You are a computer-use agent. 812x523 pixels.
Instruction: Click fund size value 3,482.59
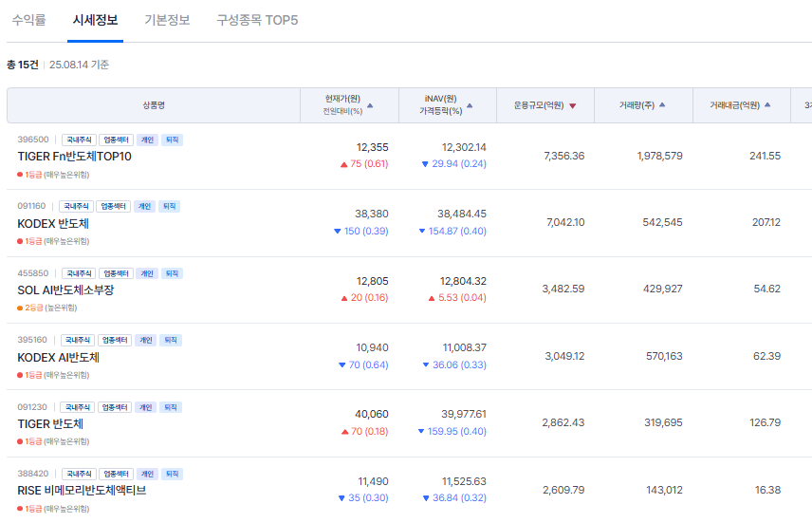pyautogui.click(x=563, y=289)
